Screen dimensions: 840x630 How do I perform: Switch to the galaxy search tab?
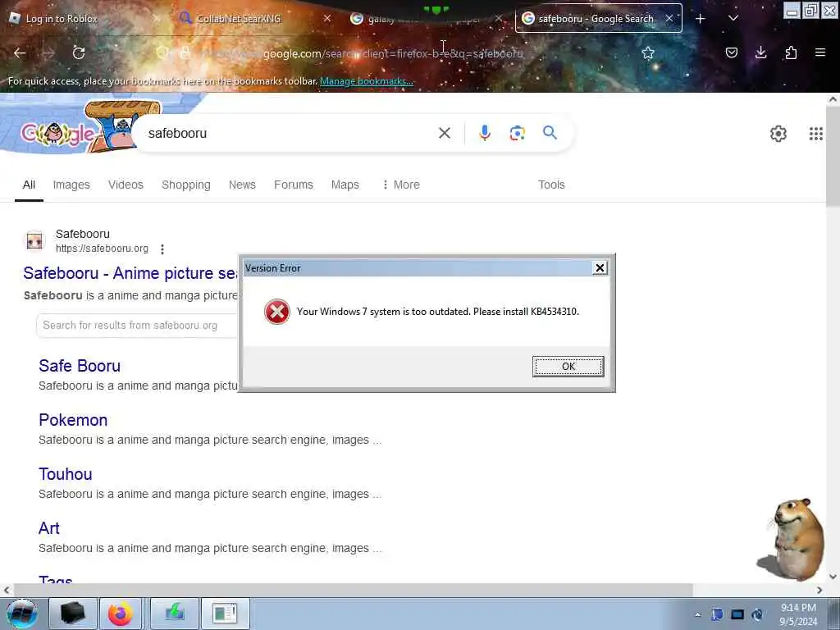[426, 18]
